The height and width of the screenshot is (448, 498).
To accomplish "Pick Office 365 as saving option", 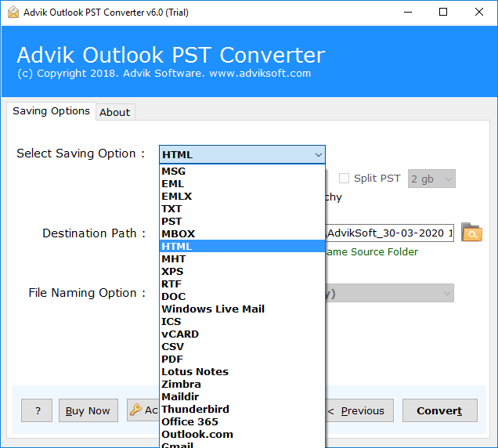I will pyautogui.click(x=242, y=421).
